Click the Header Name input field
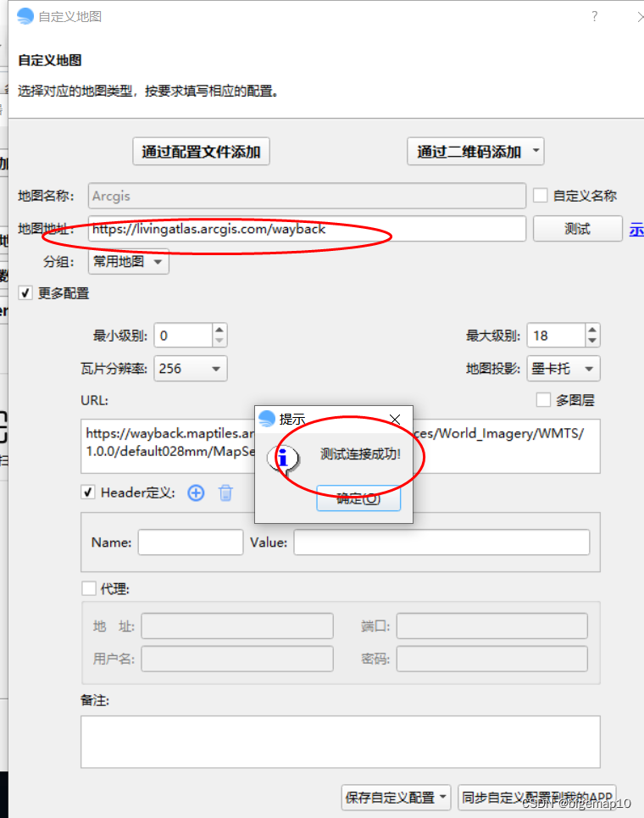The width and height of the screenshot is (644, 818). 191,542
